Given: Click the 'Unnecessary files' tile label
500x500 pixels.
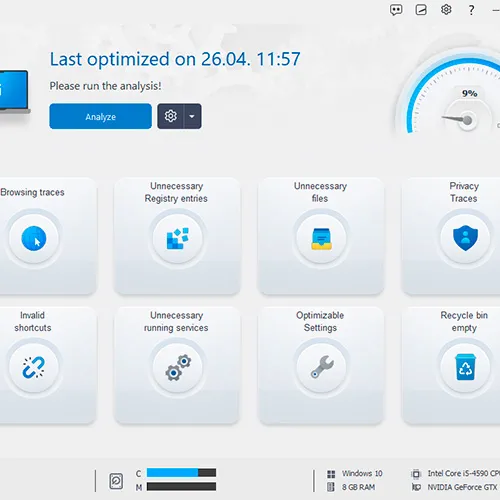Looking at the screenshot, I should [x=320, y=192].
